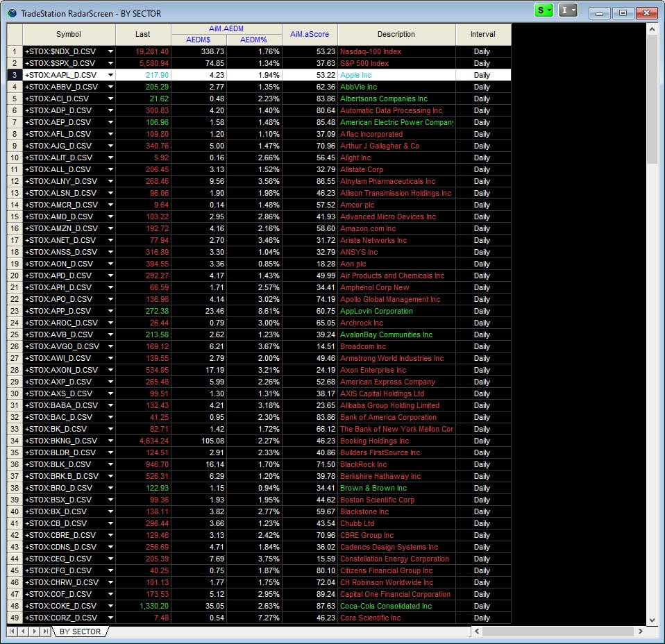
Task: Click the gray I interval-link button
Action: pos(568,10)
